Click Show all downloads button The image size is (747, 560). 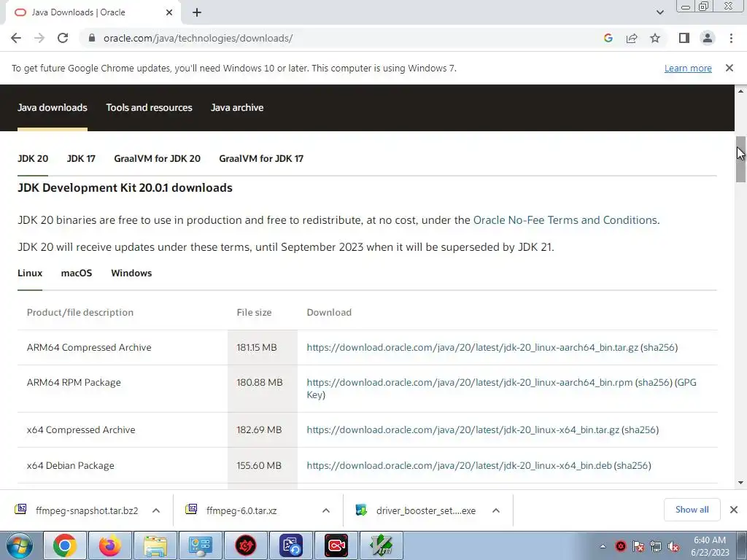point(692,510)
